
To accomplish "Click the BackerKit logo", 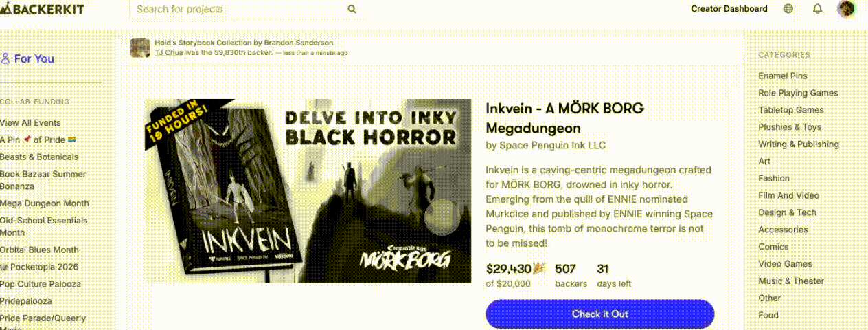I will [44, 9].
